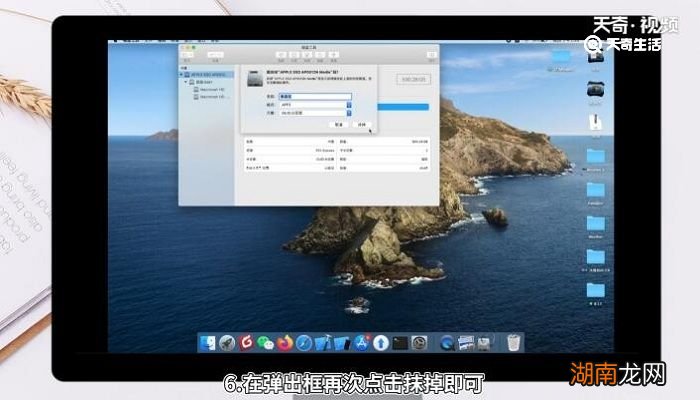
Task: Click the disk capacity box at upper right of the window
Action: pos(413,79)
